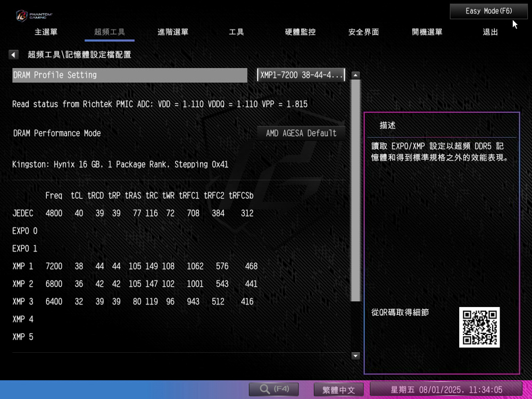This screenshot has height=399, width=532.
Task: Go to the 硬體監控 tab
Action: pos(300,32)
